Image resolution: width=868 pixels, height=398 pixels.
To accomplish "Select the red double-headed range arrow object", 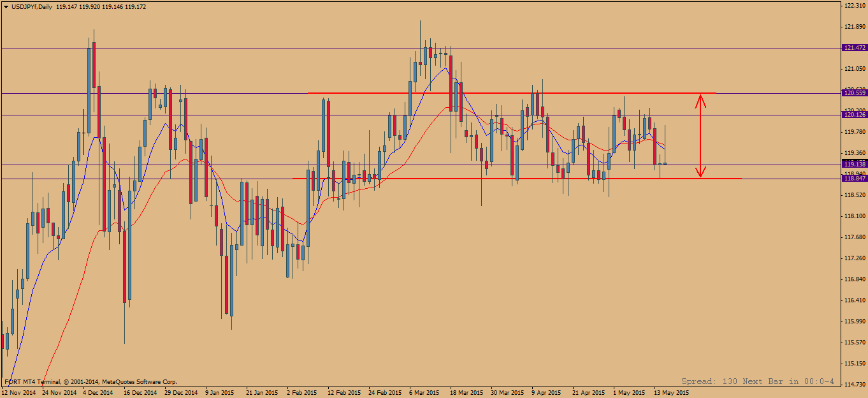I will (700, 136).
